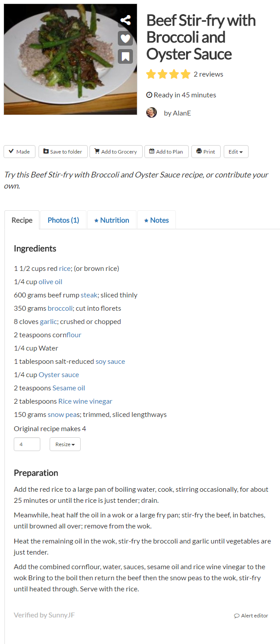Image resolution: width=280 pixels, height=644 pixels.
Task: Click the Alert editor link
Action: coord(251,616)
